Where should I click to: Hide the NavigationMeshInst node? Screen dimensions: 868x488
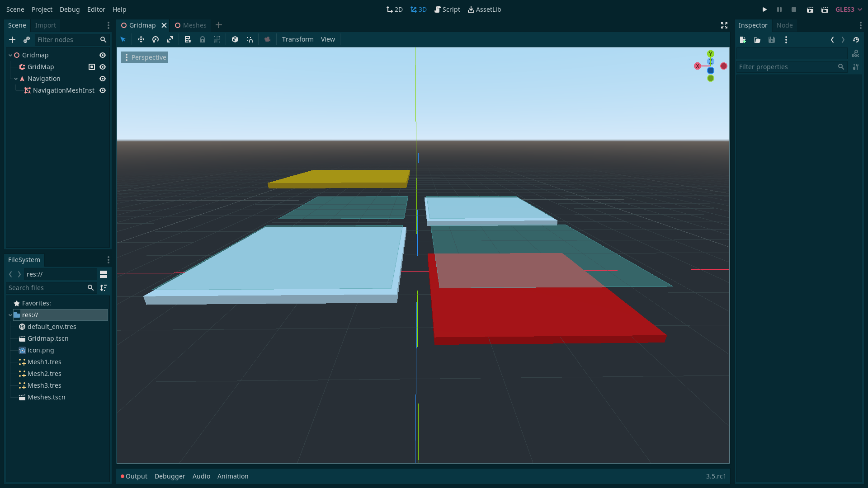click(103, 90)
